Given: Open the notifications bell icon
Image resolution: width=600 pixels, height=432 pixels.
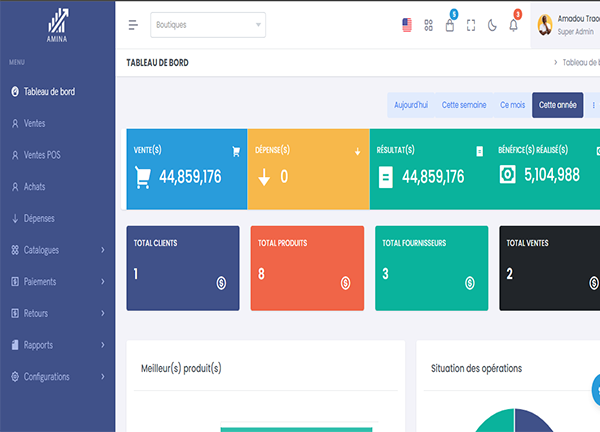Looking at the screenshot, I should [x=513, y=25].
